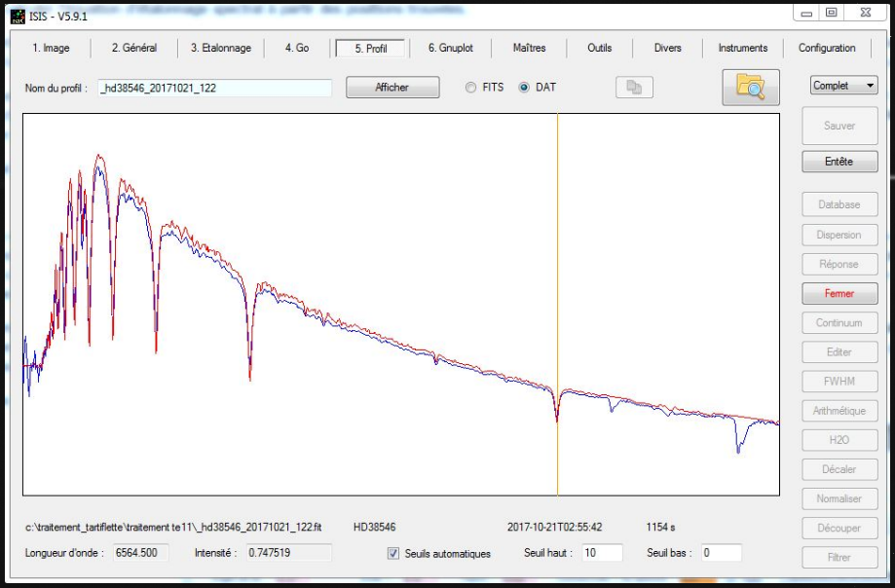
Task: Click the HD38546 object name text
Action: (374, 527)
